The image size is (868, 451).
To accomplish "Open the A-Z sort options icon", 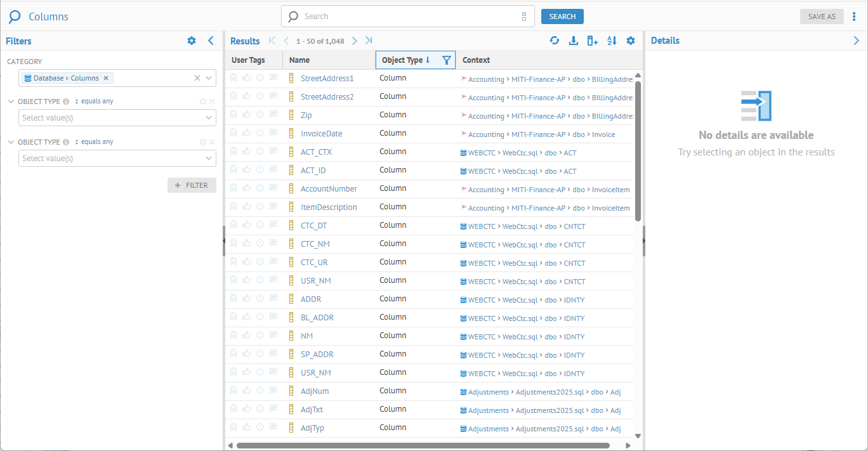I will [x=612, y=41].
